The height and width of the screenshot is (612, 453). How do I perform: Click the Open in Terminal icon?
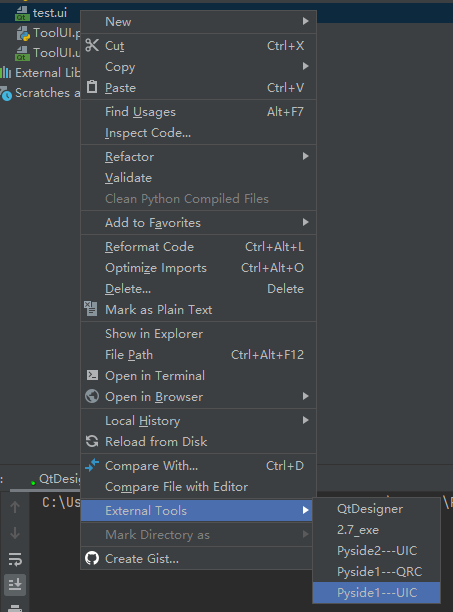92,375
